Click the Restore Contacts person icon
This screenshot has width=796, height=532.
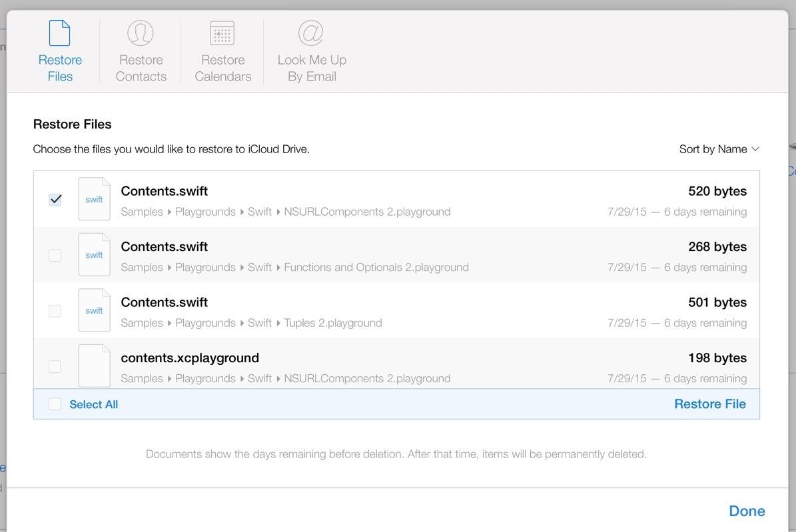(141, 33)
